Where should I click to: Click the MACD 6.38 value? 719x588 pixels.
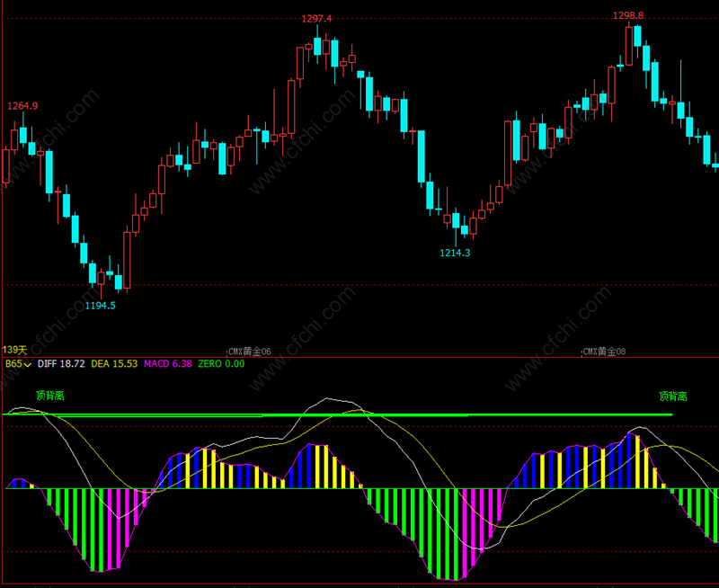tap(168, 364)
